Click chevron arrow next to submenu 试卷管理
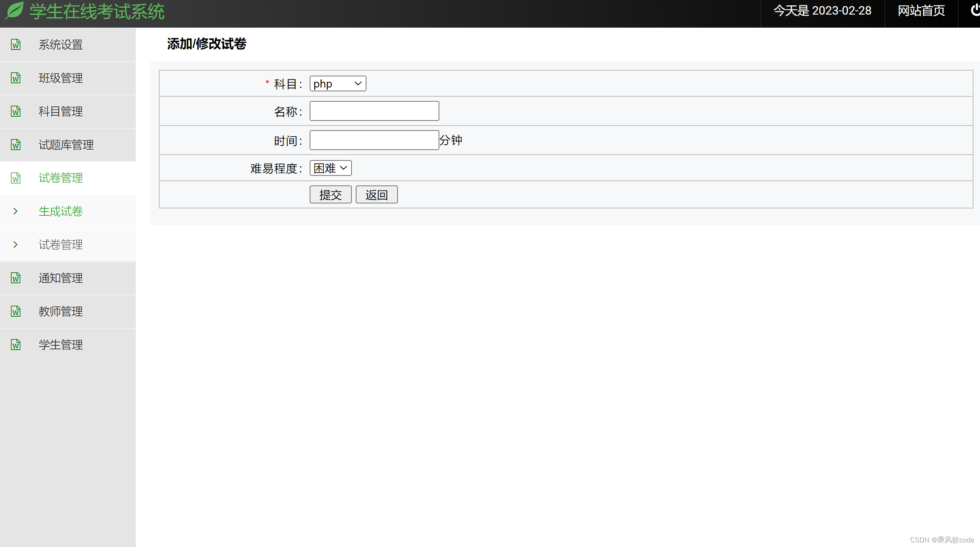This screenshot has width=980, height=547. pyautogui.click(x=15, y=245)
